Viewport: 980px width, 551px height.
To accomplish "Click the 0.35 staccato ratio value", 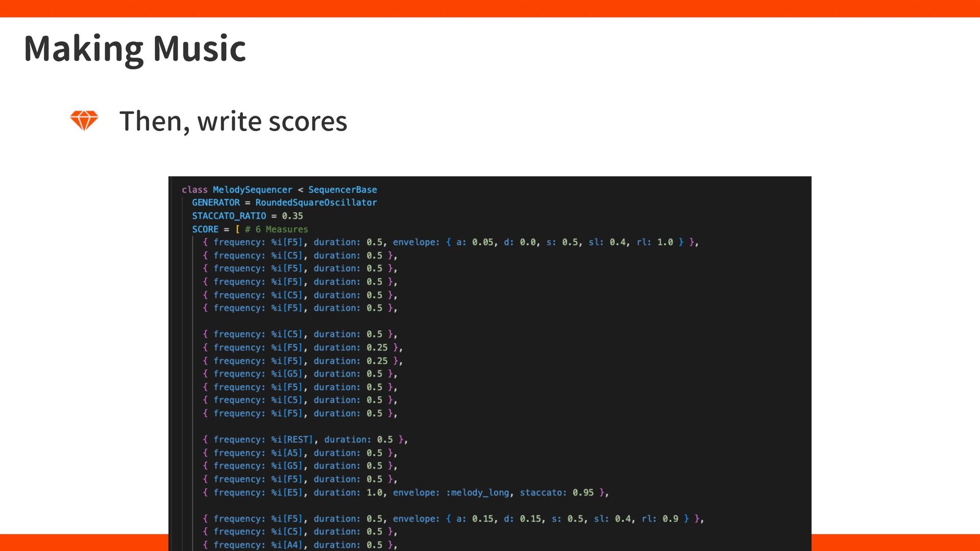I will tap(292, 216).
